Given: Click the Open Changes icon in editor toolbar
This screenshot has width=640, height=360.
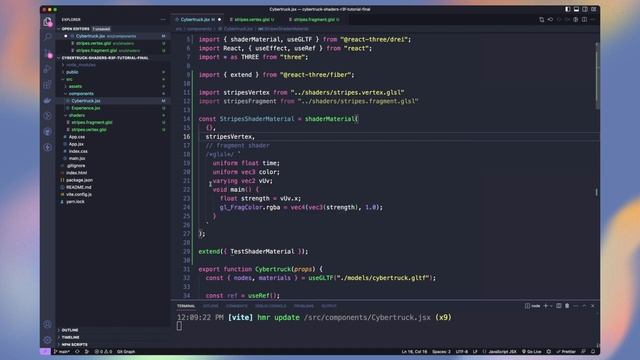Looking at the screenshot, I should 542,19.
